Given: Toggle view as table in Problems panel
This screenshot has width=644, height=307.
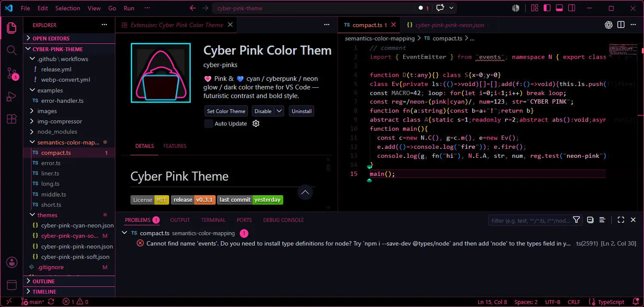Looking at the screenshot, I should click(603, 220).
